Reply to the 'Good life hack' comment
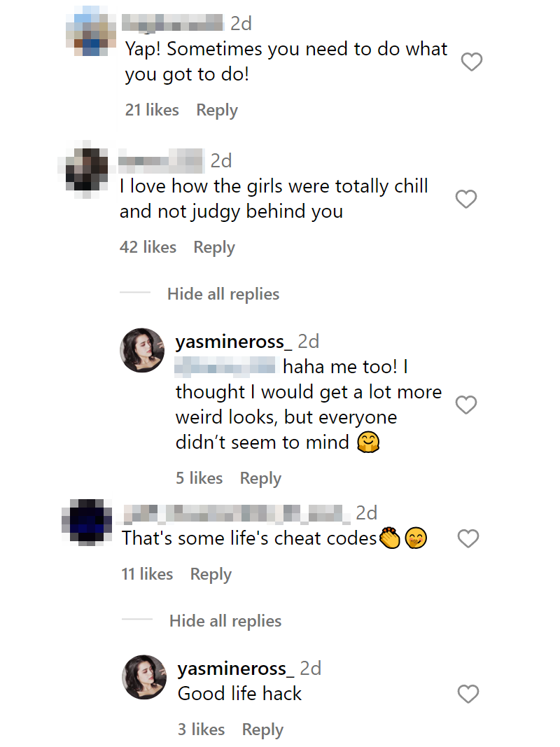This screenshot has width=560, height=747. tap(262, 729)
